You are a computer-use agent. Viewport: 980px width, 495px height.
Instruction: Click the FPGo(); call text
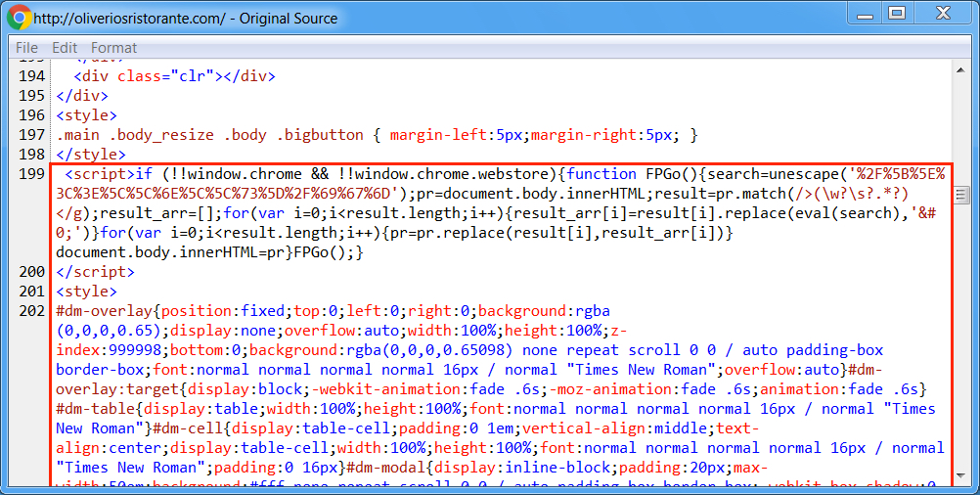(325, 252)
